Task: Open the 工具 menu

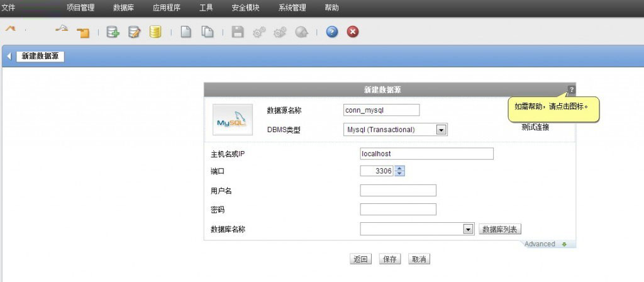Action: 206,8
